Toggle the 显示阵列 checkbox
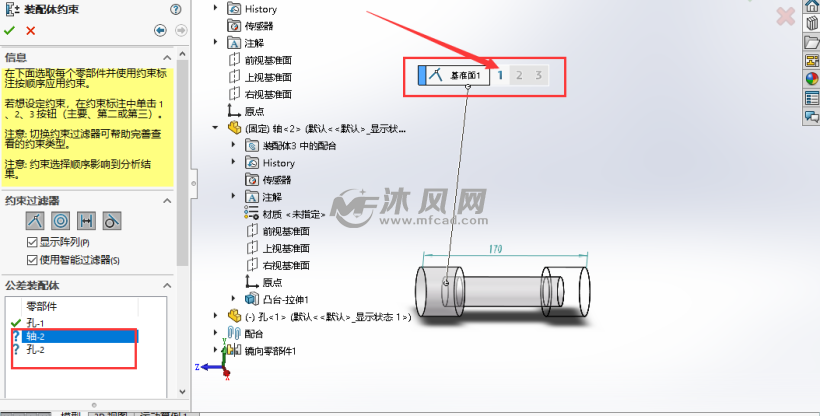This screenshot has height=416, width=820. [x=32, y=242]
